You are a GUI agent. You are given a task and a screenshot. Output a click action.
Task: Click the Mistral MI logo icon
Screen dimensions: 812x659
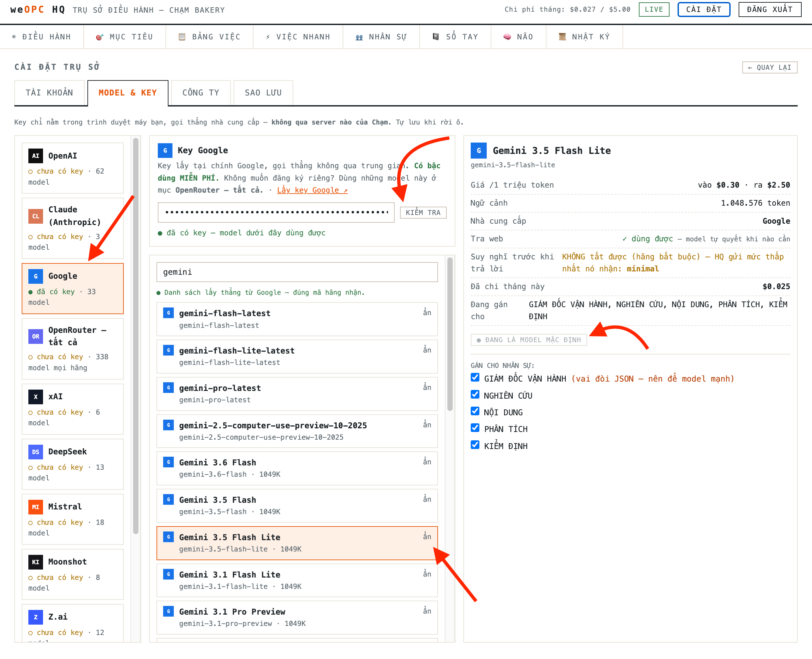tap(36, 506)
